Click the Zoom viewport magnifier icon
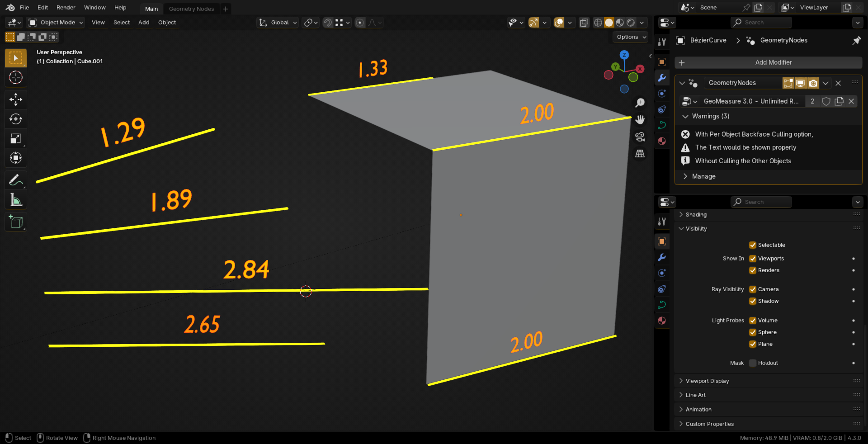The width and height of the screenshot is (868, 444). coord(640,103)
